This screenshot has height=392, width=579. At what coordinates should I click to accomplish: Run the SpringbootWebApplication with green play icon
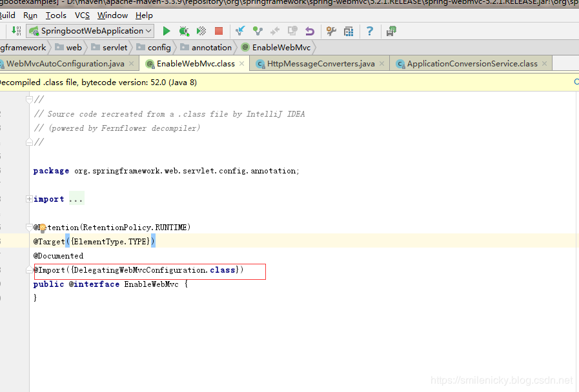pos(167,31)
